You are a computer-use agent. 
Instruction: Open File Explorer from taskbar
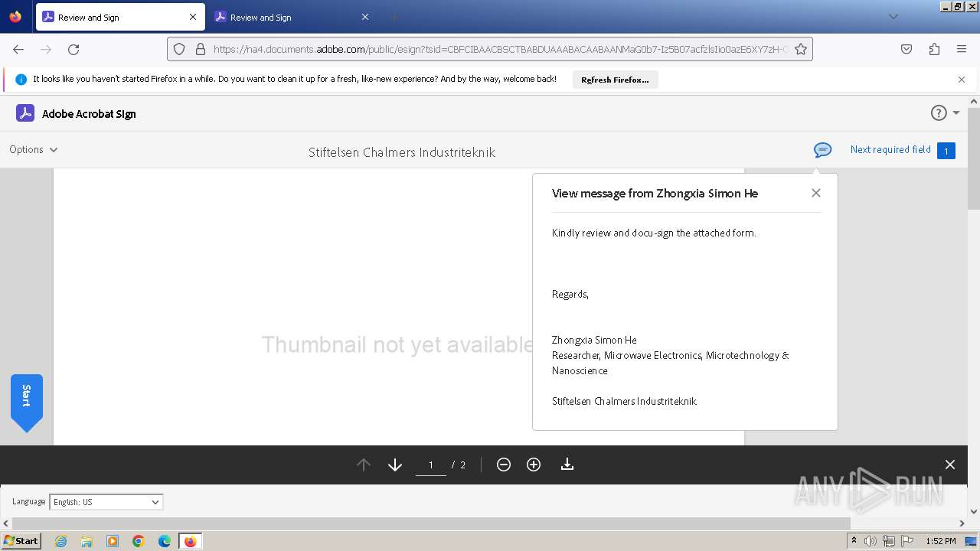[x=87, y=541]
